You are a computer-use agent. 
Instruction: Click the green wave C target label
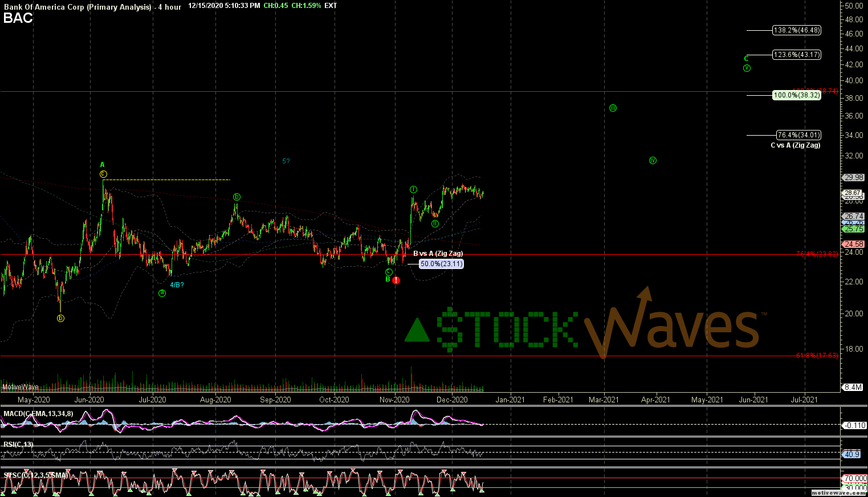(746, 59)
